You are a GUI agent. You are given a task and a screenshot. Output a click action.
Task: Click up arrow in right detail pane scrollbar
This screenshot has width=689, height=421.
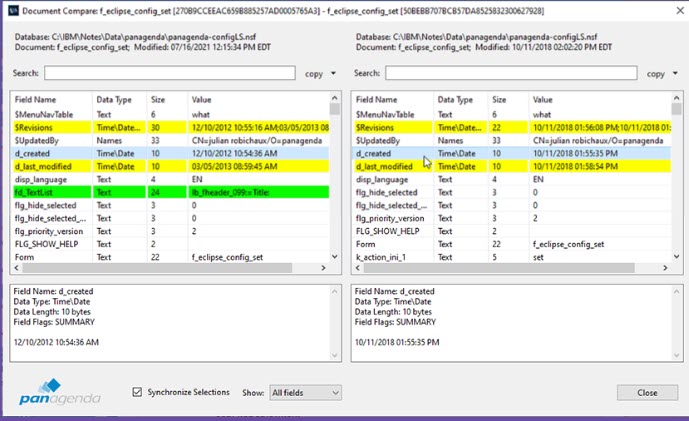coord(676,291)
